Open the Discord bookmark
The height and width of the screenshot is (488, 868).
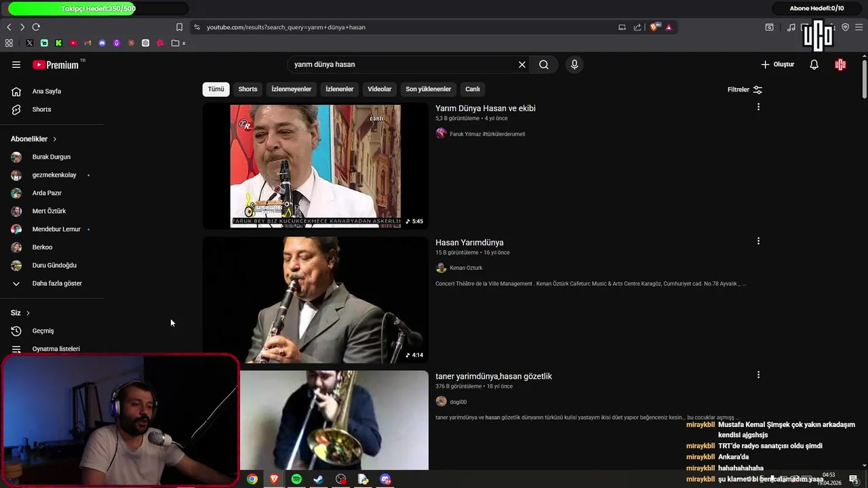[102, 43]
